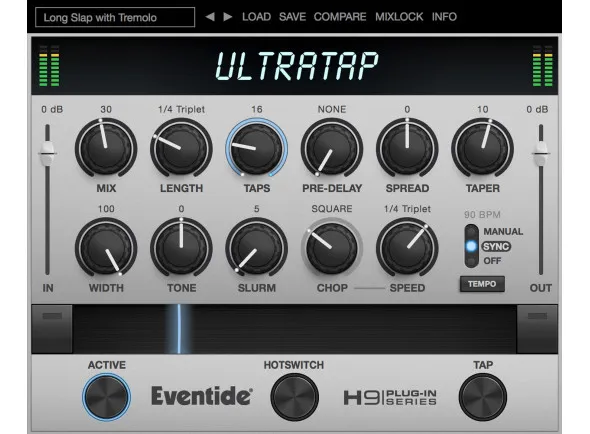Click the preset name field "Long Slap with Tremolo"
This screenshot has width=590, height=434.
[x=115, y=17]
